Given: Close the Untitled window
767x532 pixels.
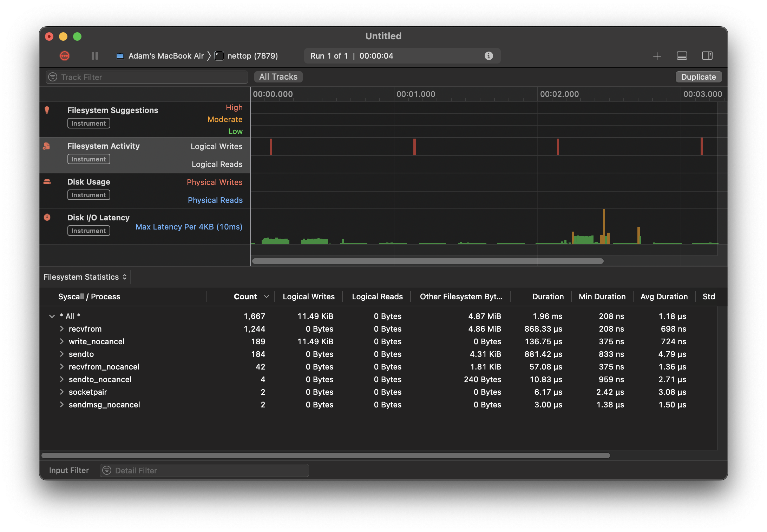Looking at the screenshot, I should [x=49, y=36].
